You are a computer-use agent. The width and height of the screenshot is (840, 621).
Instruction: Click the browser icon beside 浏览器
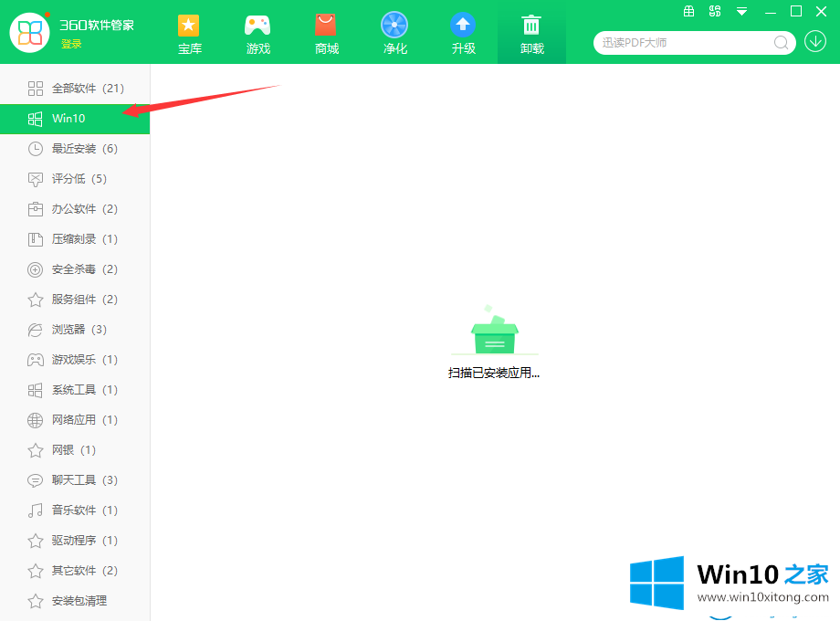(x=36, y=330)
